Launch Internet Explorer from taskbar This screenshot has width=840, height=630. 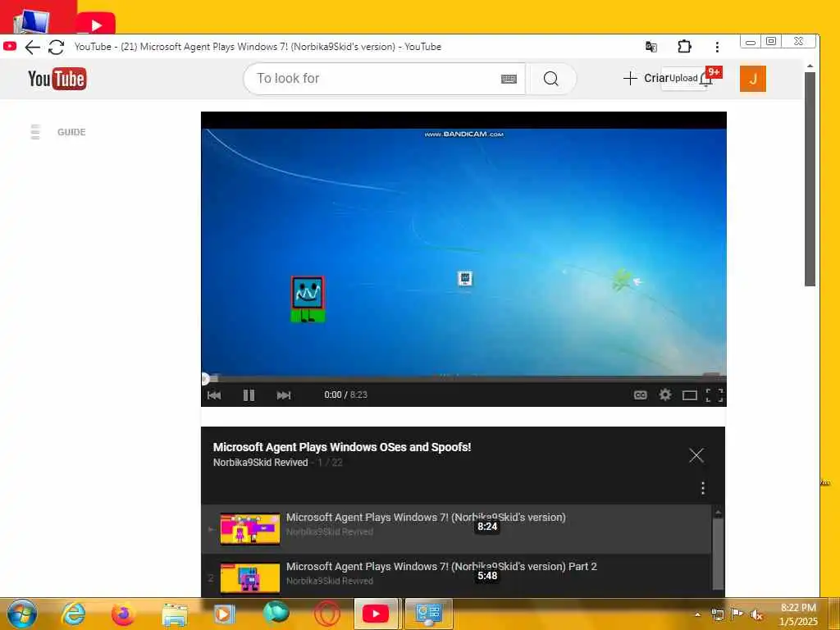point(73,614)
